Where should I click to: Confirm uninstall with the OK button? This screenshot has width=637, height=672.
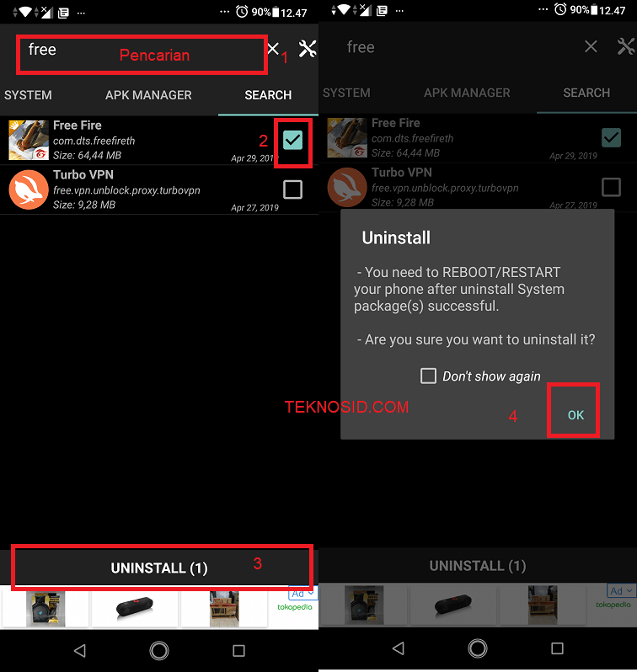click(x=575, y=415)
